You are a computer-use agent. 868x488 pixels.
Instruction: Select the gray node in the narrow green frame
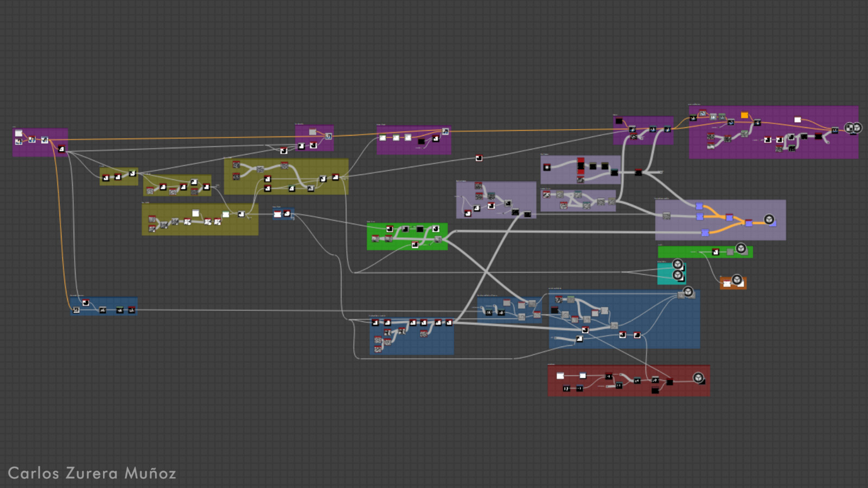(730, 252)
